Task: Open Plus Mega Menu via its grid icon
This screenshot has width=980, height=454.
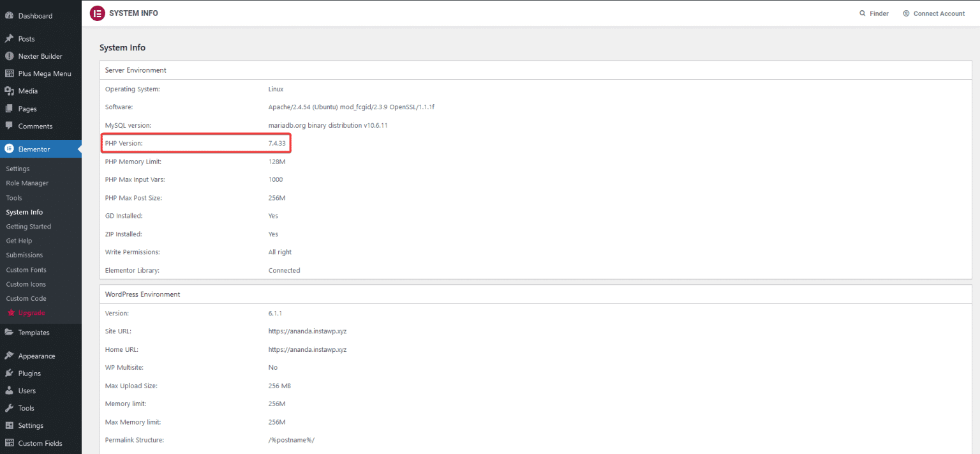Action: 9,73
